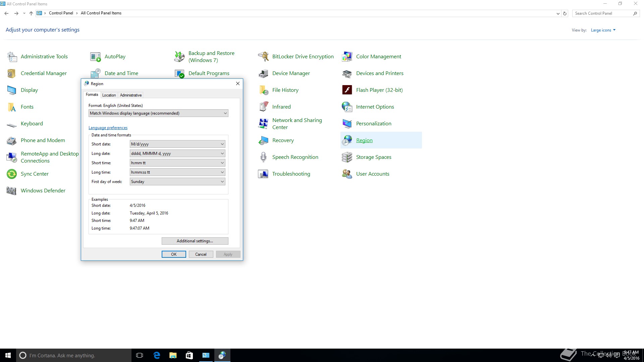Expand the Short time format dropdown
Image resolution: width=644 pixels, height=362 pixels.
(x=177, y=163)
